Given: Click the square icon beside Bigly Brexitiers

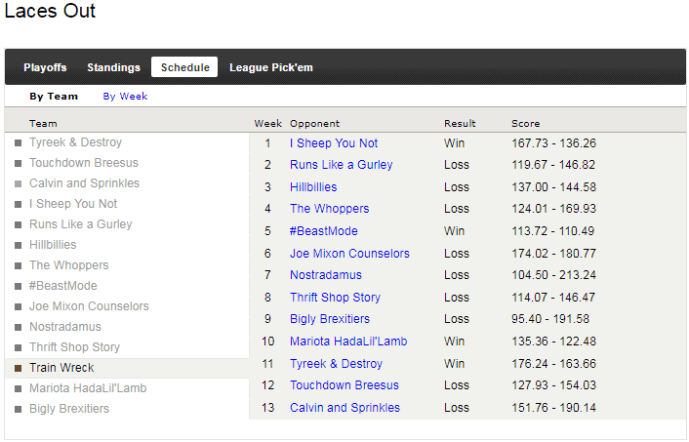Looking at the screenshot, I should point(17,409).
